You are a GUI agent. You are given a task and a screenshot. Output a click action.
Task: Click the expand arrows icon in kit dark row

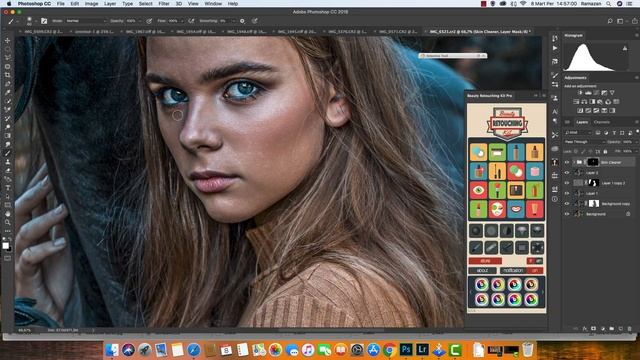pos(537,247)
